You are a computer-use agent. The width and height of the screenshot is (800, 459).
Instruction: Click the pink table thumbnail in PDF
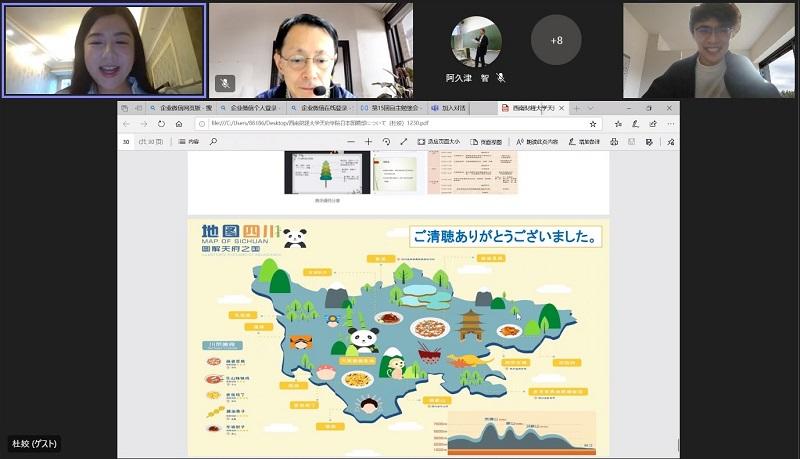coord(472,172)
